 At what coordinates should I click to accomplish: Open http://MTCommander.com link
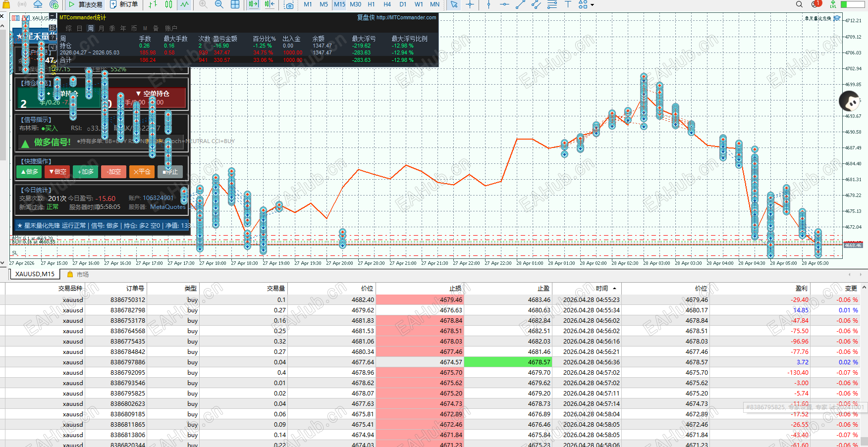[406, 17]
